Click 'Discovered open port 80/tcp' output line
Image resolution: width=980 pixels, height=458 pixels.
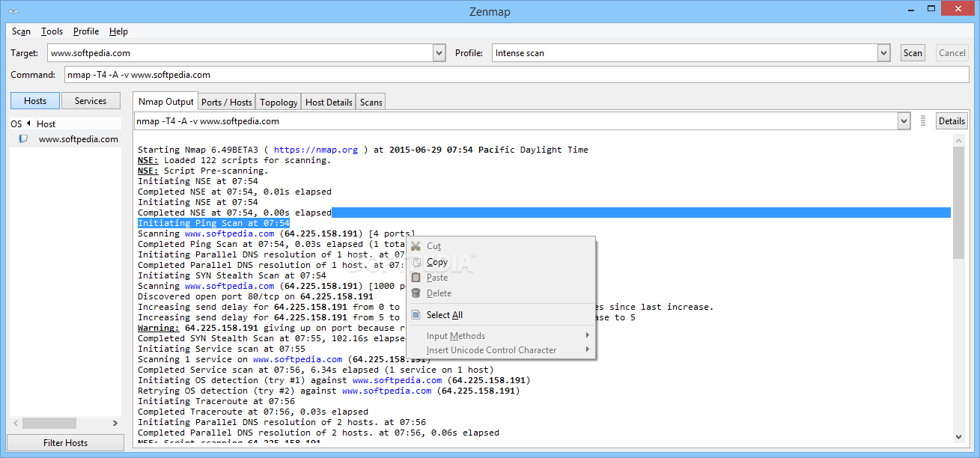tap(255, 296)
